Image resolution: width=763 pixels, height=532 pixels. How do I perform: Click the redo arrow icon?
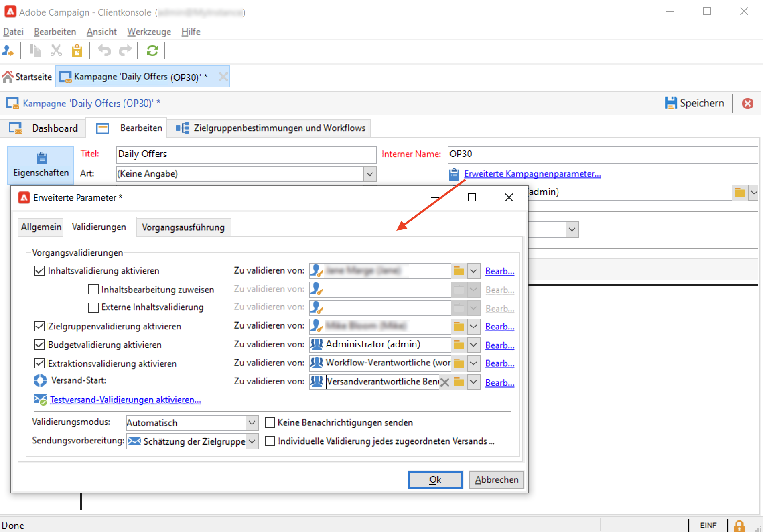point(125,51)
